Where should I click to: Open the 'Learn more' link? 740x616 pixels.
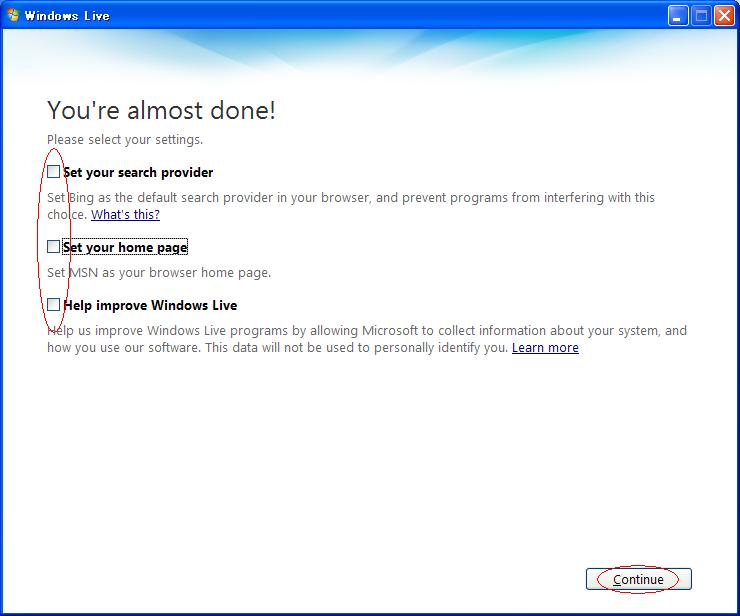pyautogui.click(x=545, y=347)
